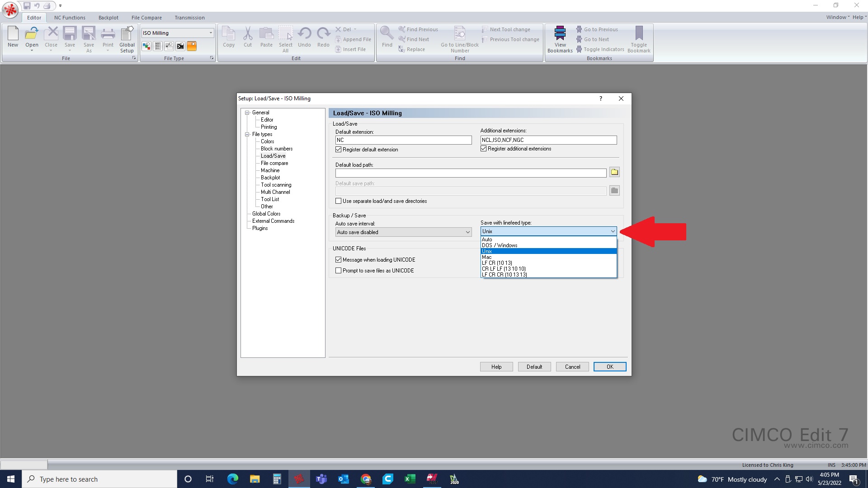Click Go to Line/Block Number icon

pyautogui.click(x=460, y=39)
